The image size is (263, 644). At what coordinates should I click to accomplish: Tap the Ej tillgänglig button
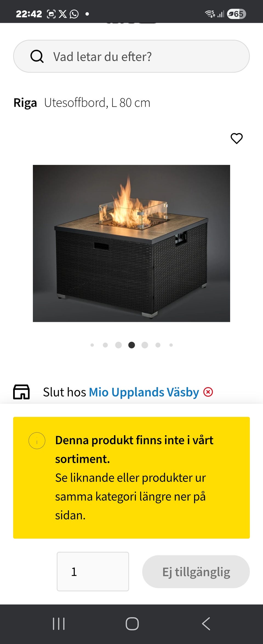tap(196, 572)
